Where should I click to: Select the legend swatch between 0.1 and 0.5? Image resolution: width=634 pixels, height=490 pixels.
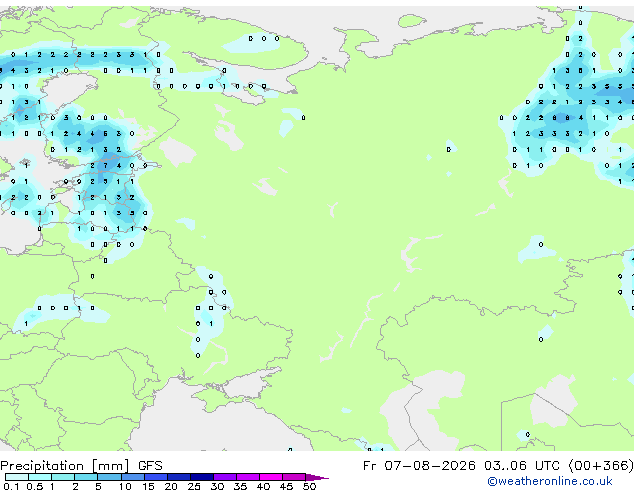17,477
